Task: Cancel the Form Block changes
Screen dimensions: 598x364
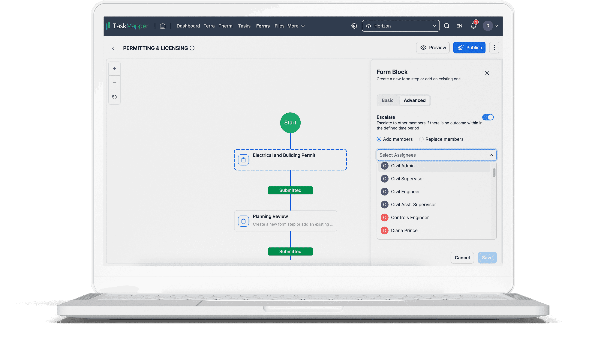Action: (x=462, y=258)
